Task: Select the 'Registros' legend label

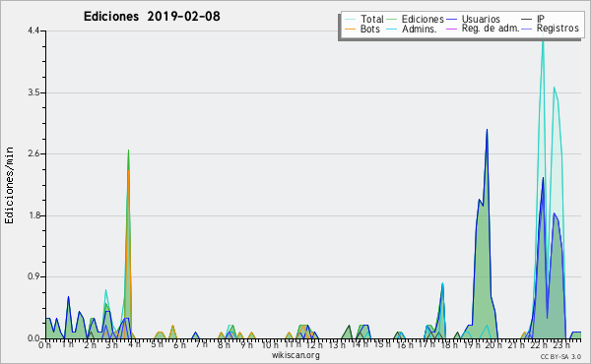Action: [558, 29]
